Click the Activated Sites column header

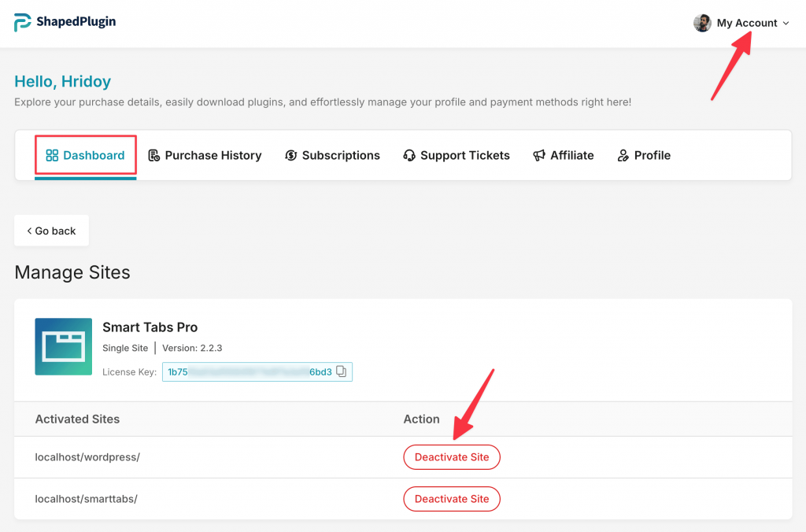click(77, 419)
